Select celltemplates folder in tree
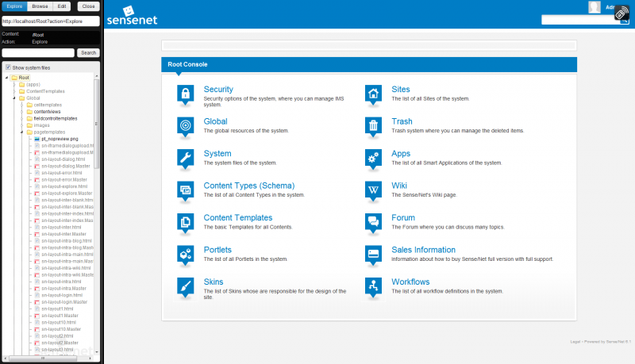The height and width of the screenshot is (364, 635). (x=48, y=105)
